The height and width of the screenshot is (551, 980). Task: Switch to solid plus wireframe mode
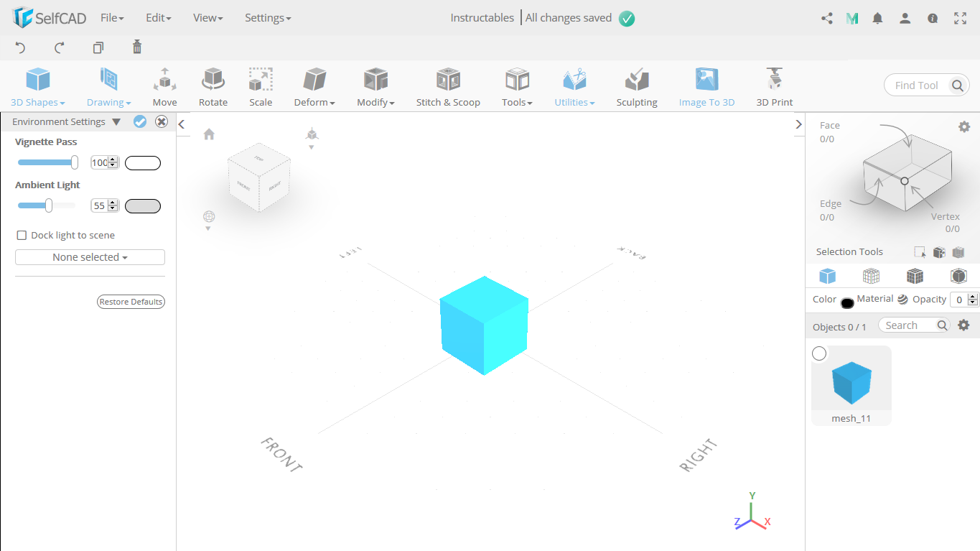(915, 276)
